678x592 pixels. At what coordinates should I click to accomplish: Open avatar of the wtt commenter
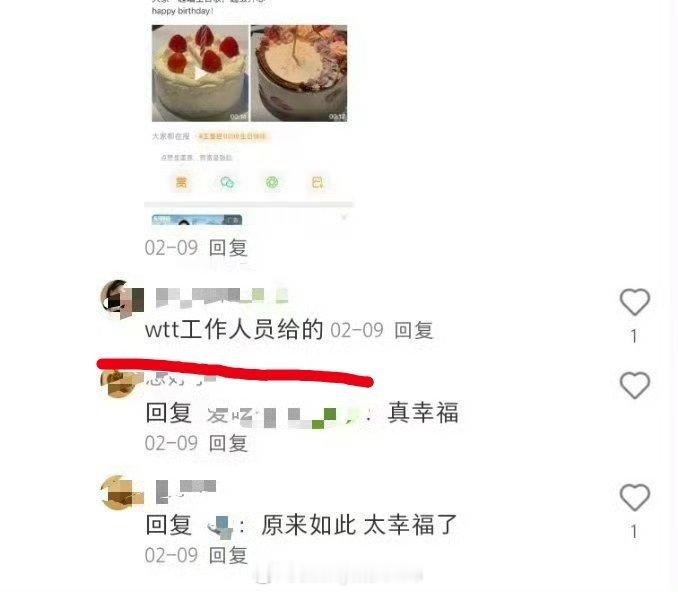pyautogui.click(x=122, y=299)
